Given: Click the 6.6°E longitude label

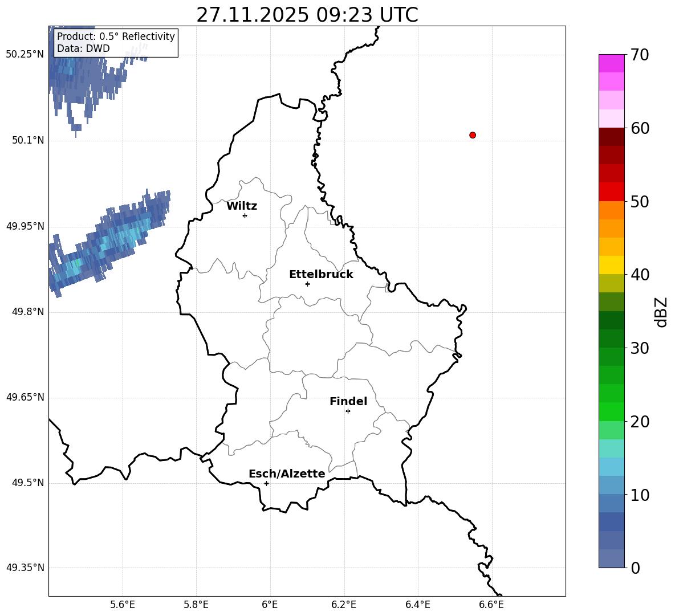Looking at the screenshot, I should pyautogui.click(x=491, y=605).
